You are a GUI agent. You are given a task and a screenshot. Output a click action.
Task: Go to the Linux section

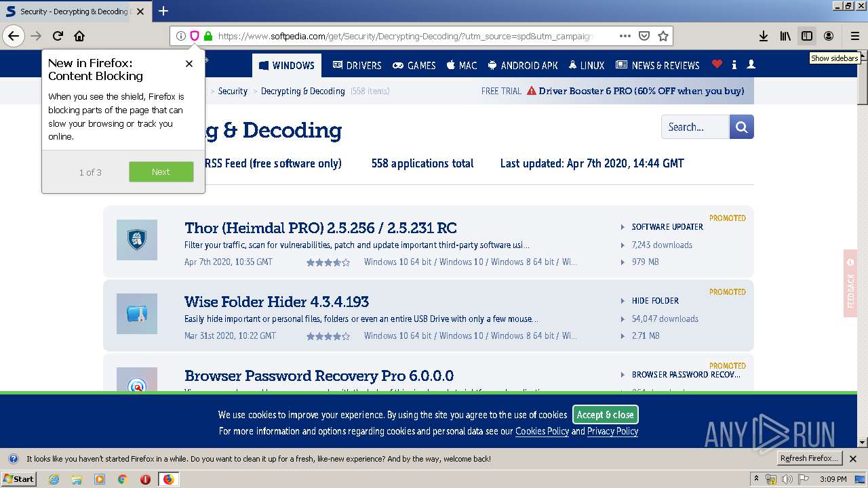click(x=587, y=65)
